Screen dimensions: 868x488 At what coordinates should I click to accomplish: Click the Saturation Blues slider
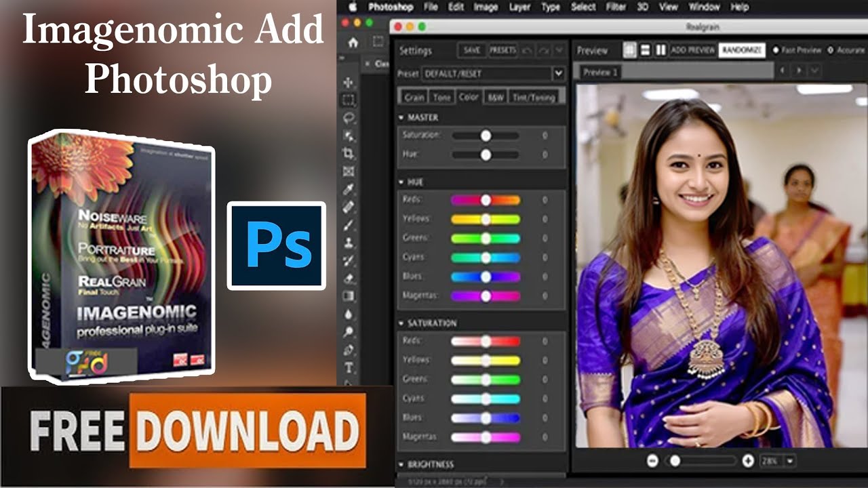pos(486,418)
